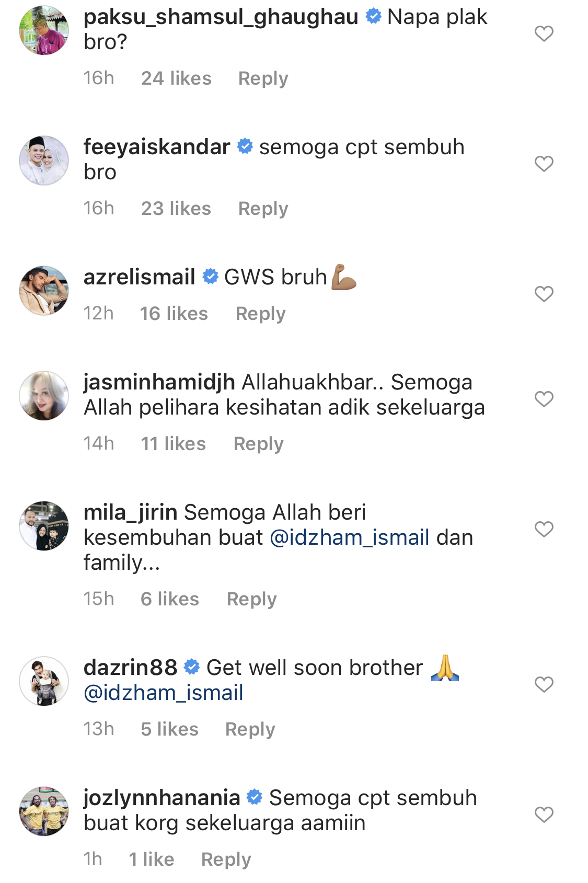
Task: Open paksu_shamsul_ghaughau's profile picture
Action: click(x=44, y=30)
